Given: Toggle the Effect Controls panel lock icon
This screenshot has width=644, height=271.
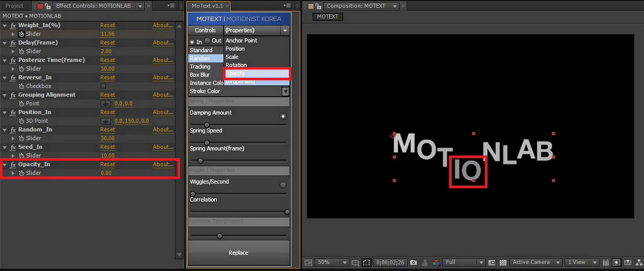Looking at the screenshot, I should [x=48, y=6].
